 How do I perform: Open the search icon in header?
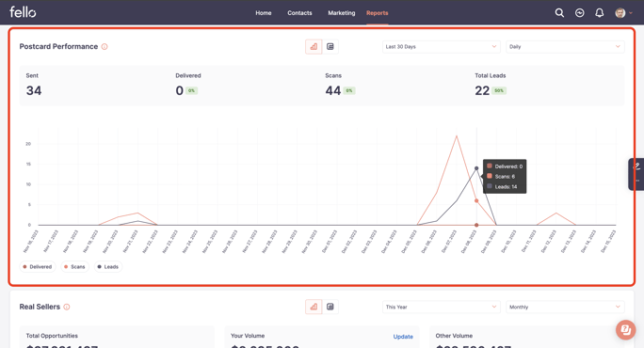pos(559,13)
